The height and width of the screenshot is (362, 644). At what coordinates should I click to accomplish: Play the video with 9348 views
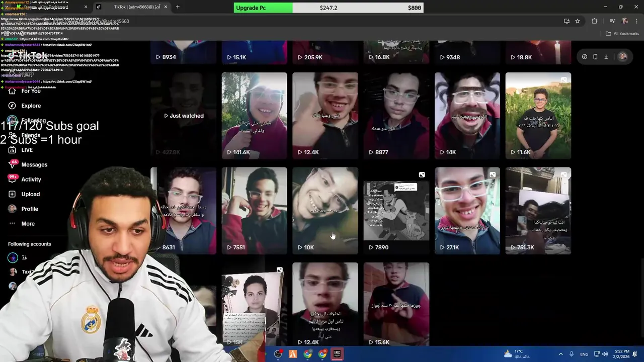pyautogui.click(x=467, y=52)
